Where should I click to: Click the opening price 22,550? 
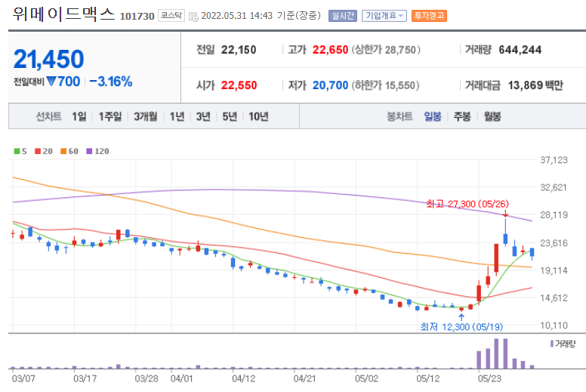click(x=239, y=85)
